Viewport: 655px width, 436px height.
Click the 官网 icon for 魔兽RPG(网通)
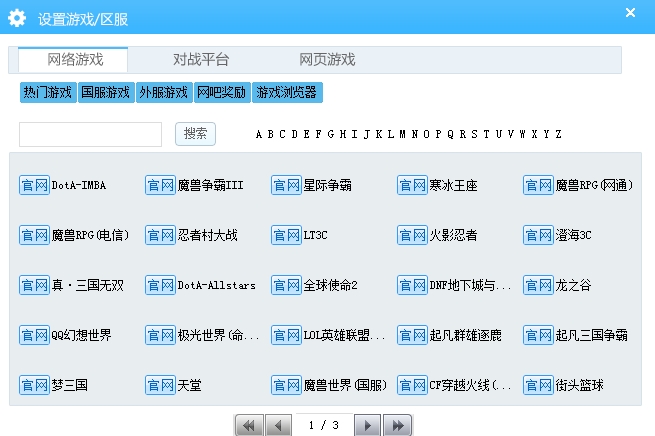538,185
